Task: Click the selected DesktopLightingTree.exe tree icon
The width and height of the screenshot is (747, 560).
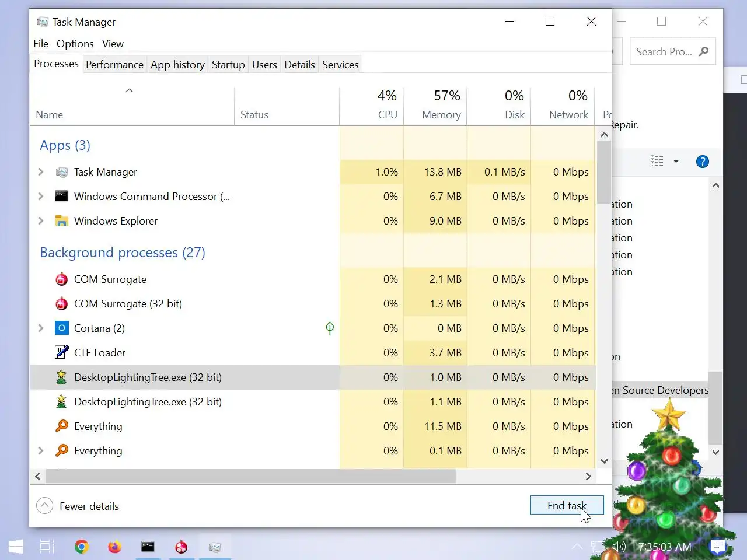Action: click(61, 377)
